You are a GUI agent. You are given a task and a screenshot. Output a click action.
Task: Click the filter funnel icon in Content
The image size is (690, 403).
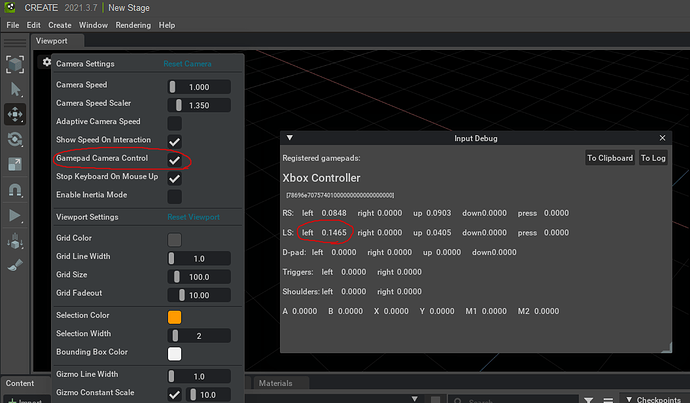click(589, 399)
